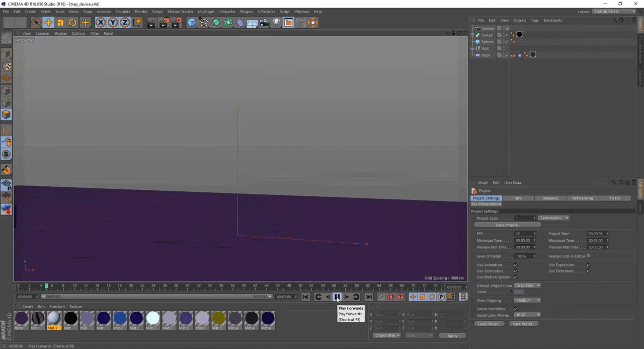The height and width of the screenshot is (349, 644).
Task: Go to start of timeline
Action: point(305,297)
